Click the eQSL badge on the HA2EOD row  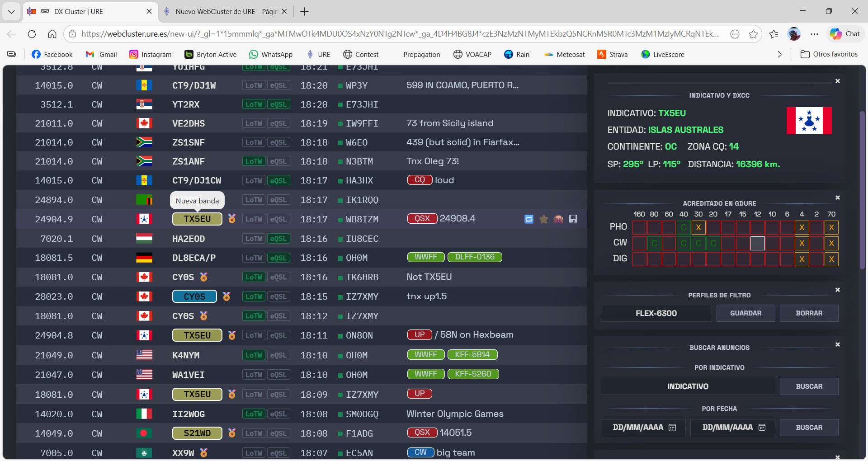tap(278, 239)
